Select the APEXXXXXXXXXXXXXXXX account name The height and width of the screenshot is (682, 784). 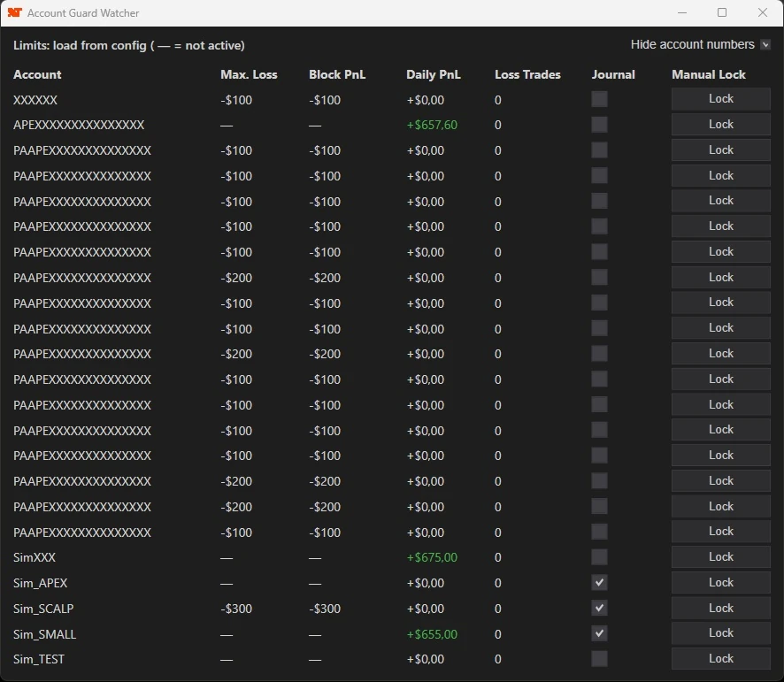click(x=79, y=125)
